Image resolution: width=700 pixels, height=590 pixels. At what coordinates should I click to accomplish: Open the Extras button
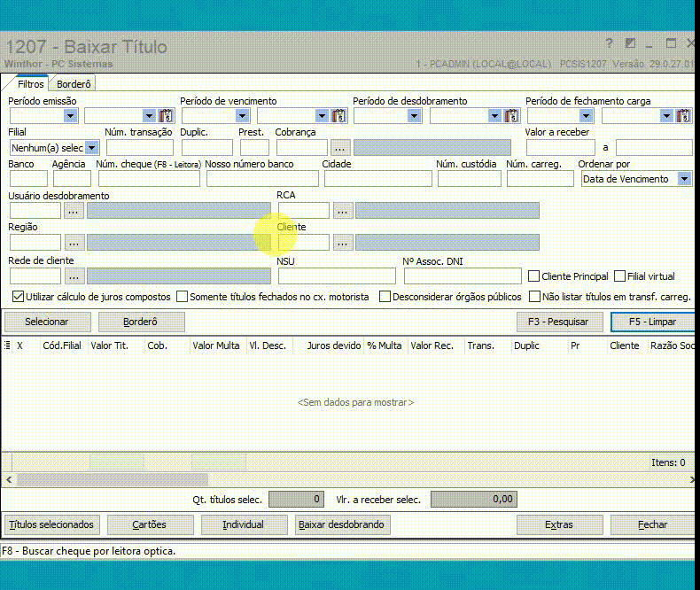coord(559,524)
